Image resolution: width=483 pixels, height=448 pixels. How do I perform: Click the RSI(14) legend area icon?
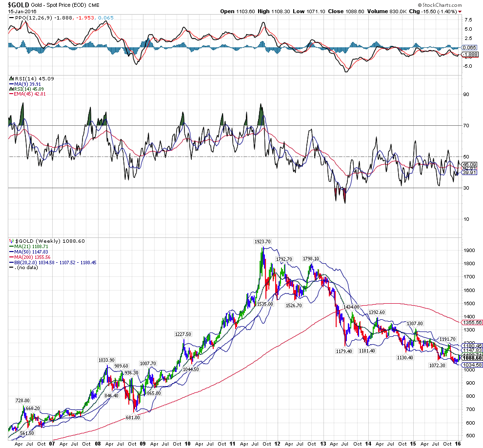coord(11,89)
